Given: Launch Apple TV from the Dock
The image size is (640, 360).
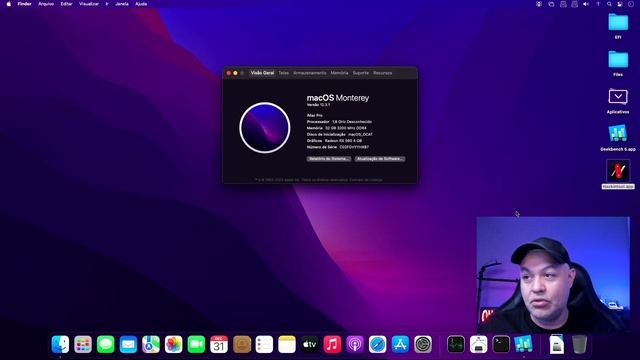Looking at the screenshot, I should pos(309,344).
